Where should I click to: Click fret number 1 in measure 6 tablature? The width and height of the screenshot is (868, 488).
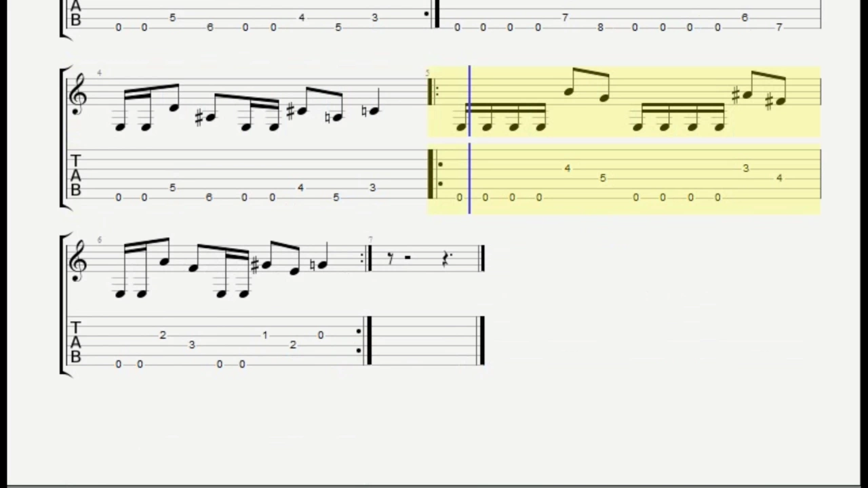(265, 335)
